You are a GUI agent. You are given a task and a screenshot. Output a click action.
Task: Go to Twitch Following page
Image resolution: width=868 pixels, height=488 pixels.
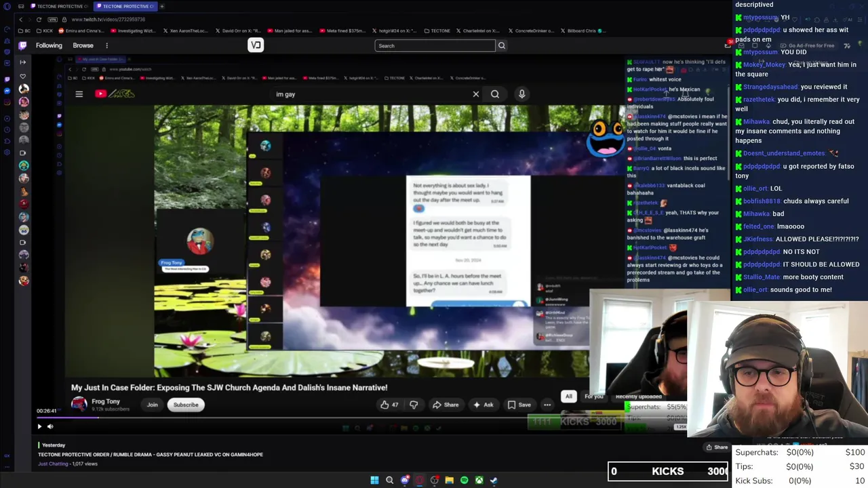tap(49, 45)
